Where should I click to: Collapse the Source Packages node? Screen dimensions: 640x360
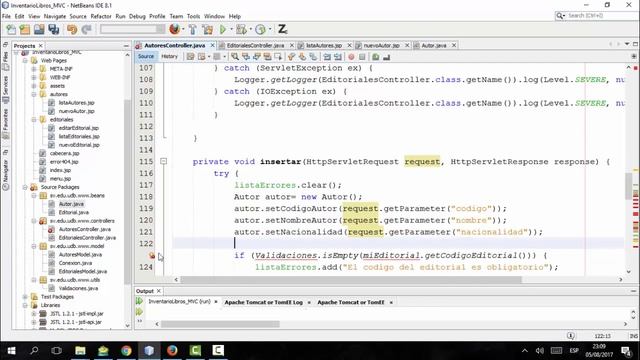[25, 187]
